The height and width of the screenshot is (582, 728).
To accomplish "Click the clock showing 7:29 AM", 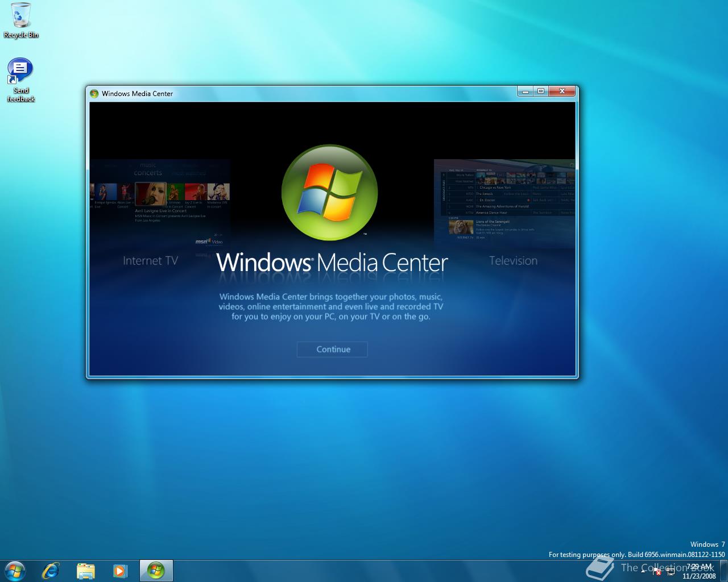I will (699, 571).
